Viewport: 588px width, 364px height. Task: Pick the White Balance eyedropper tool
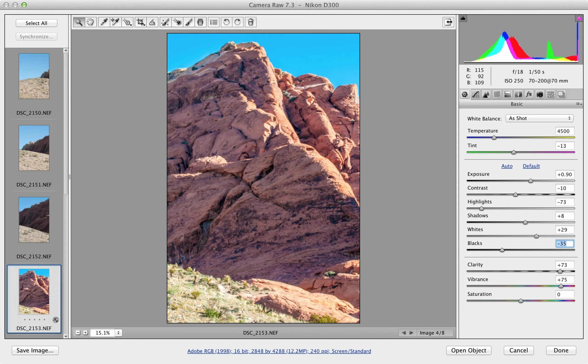(x=104, y=22)
